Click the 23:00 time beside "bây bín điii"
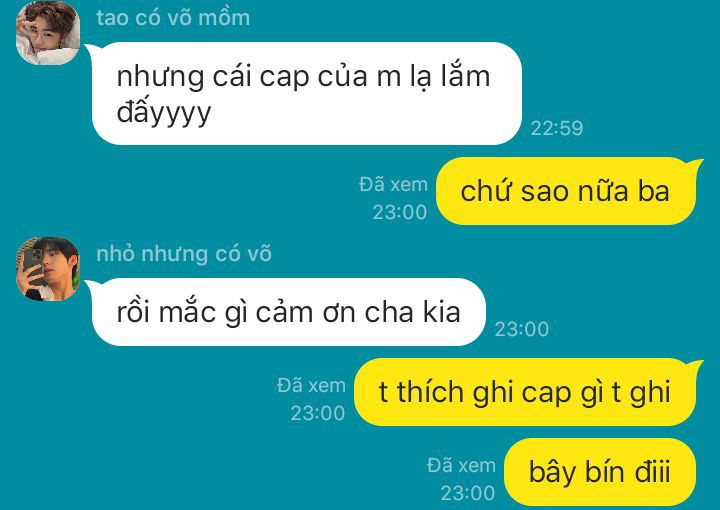 [x=468, y=493]
